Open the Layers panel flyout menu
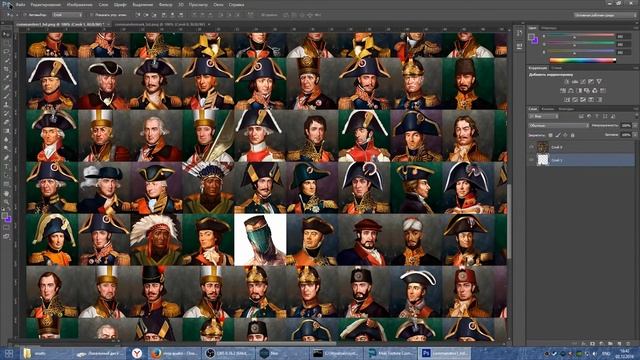640x360 pixels. click(635, 109)
